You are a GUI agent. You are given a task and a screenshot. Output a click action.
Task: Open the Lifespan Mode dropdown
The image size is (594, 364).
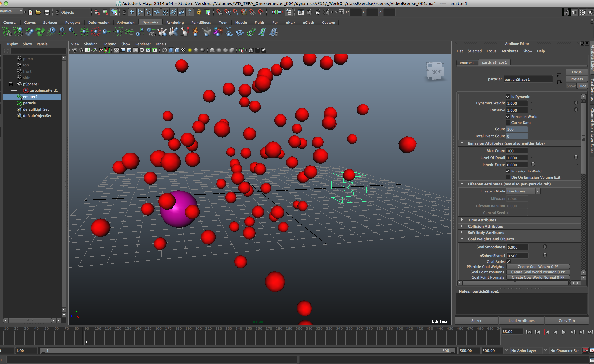point(523,191)
